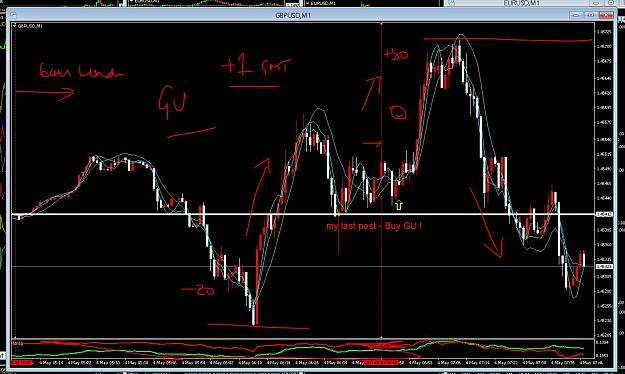Maximize the GBPUSD,M1 chart window

click(x=591, y=15)
